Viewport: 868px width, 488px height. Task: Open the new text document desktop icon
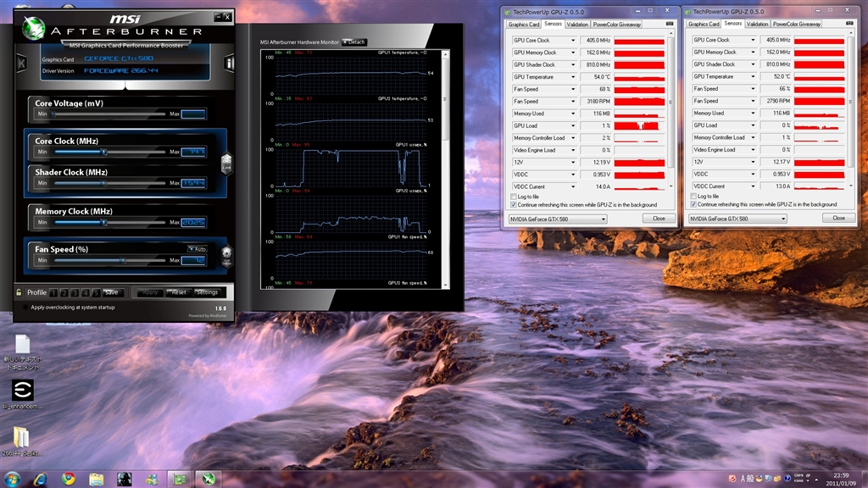[22, 352]
